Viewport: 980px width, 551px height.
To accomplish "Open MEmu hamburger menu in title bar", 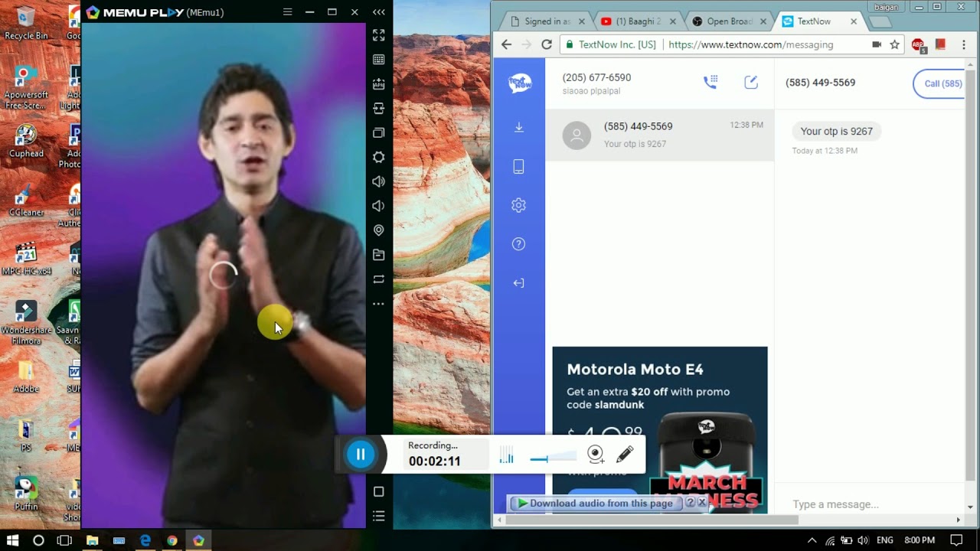I will [x=287, y=12].
